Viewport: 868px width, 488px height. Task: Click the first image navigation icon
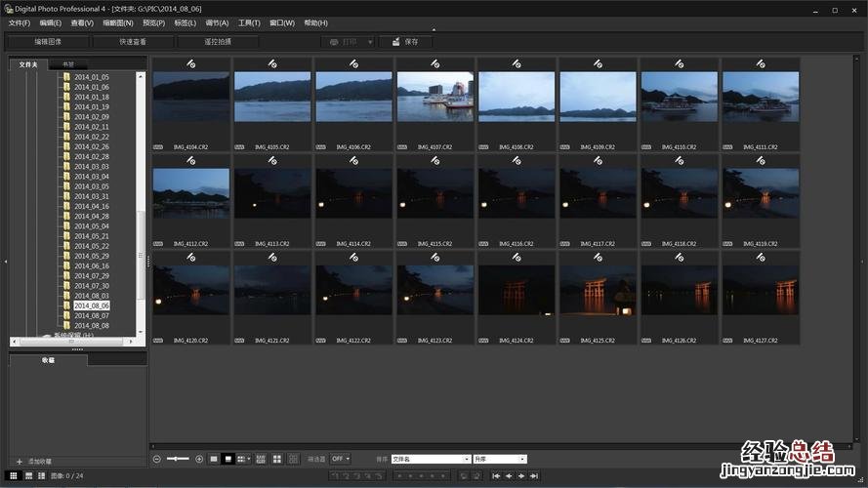tap(496, 475)
